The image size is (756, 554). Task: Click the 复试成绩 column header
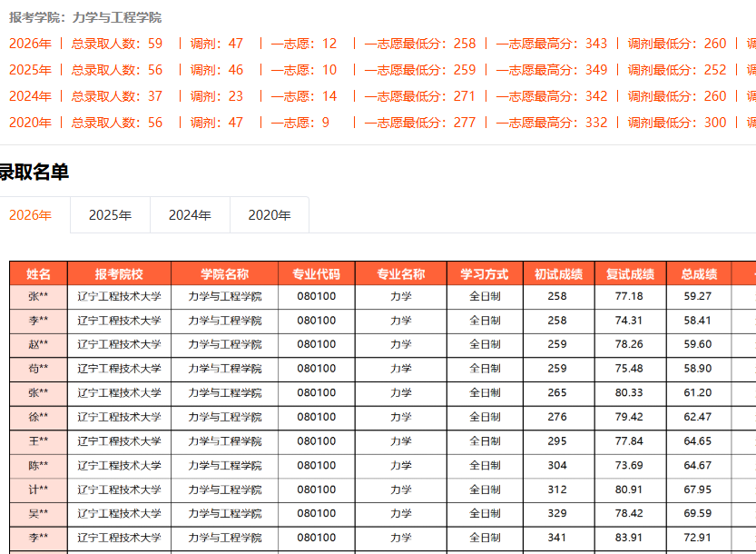coord(630,273)
